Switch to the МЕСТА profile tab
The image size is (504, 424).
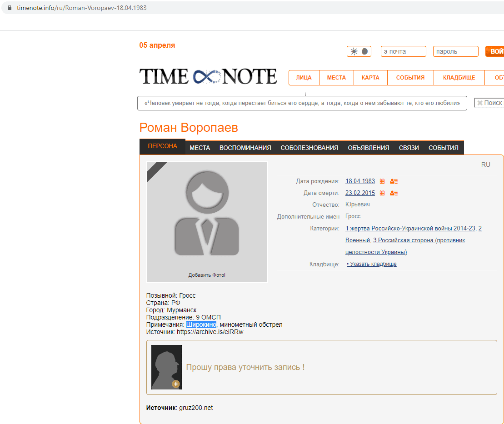tap(200, 148)
